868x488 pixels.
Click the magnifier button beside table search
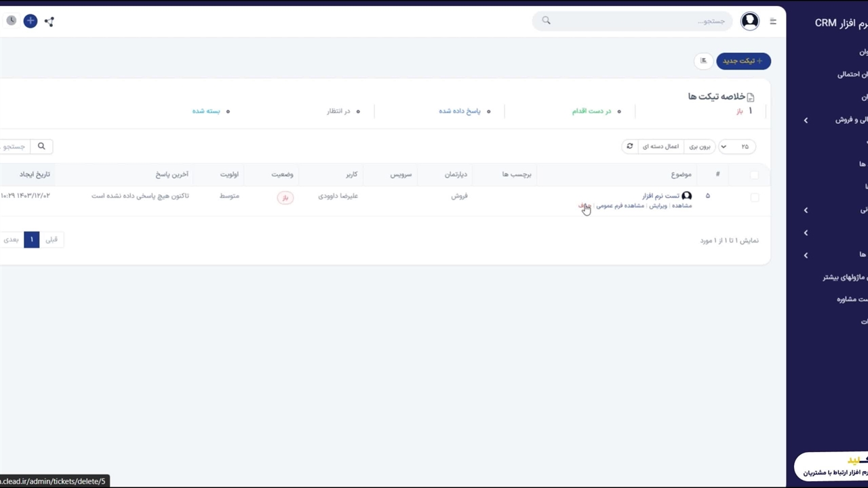[x=41, y=146]
